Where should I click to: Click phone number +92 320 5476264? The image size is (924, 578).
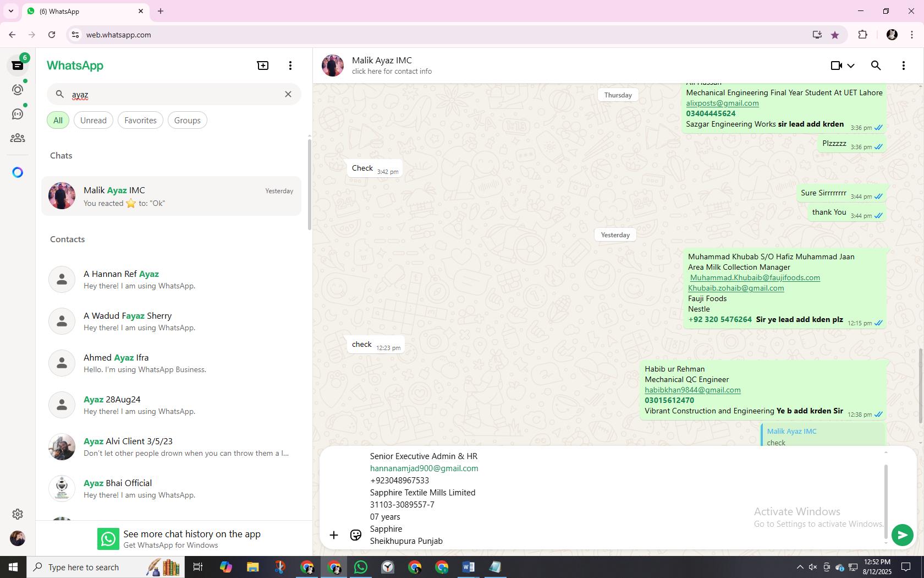pyautogui.click(x=720, y=319)
